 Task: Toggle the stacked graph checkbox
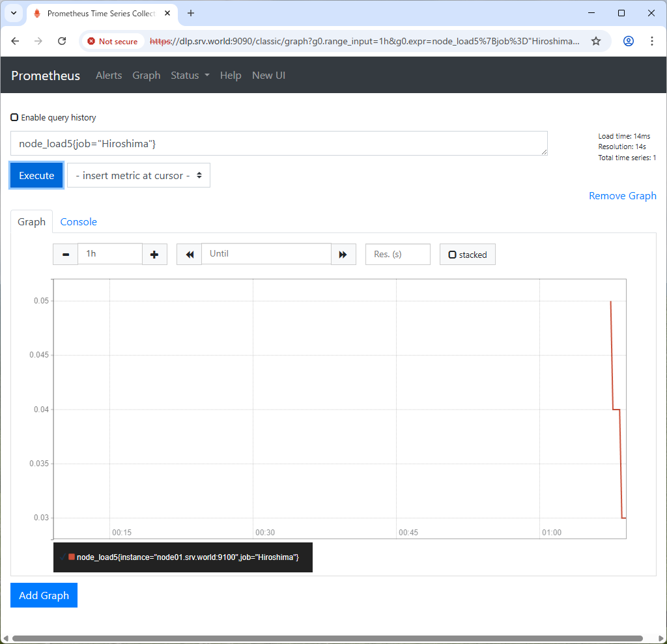(452, 255)
